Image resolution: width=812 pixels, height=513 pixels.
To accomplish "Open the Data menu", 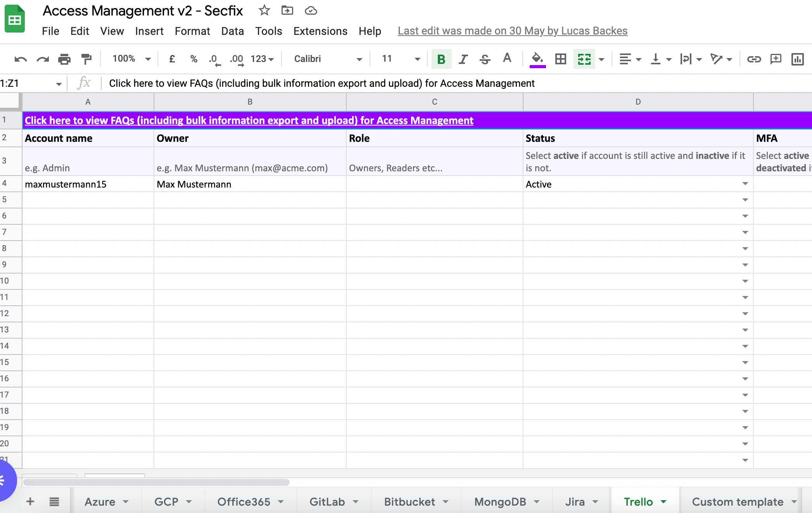I will click(233, 31).
